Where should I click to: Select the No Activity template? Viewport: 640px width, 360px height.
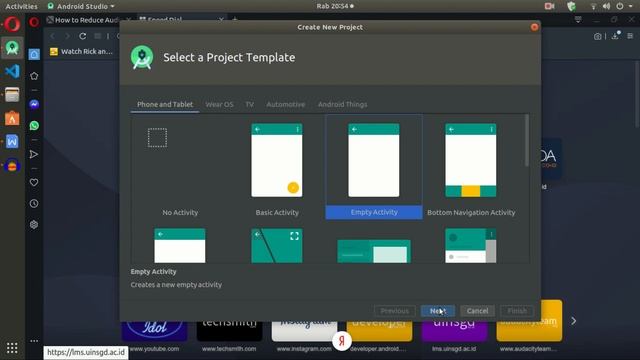[x=180, y=167]
